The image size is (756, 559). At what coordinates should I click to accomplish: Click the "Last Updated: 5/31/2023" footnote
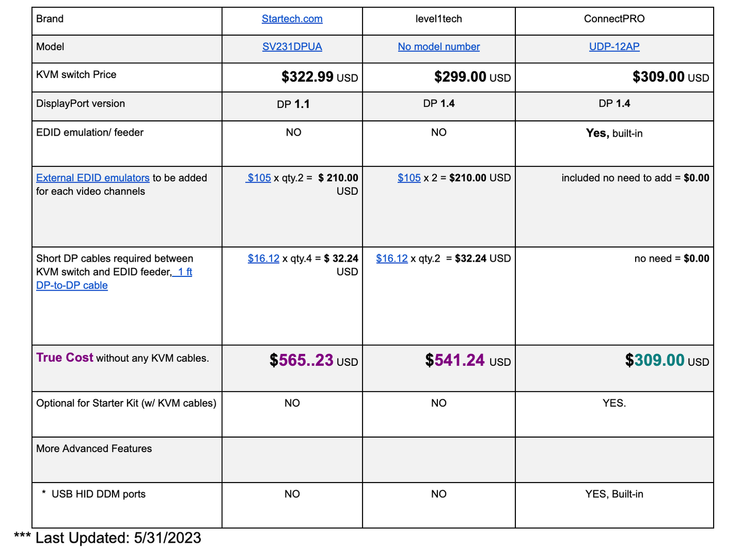coord(118,538)
